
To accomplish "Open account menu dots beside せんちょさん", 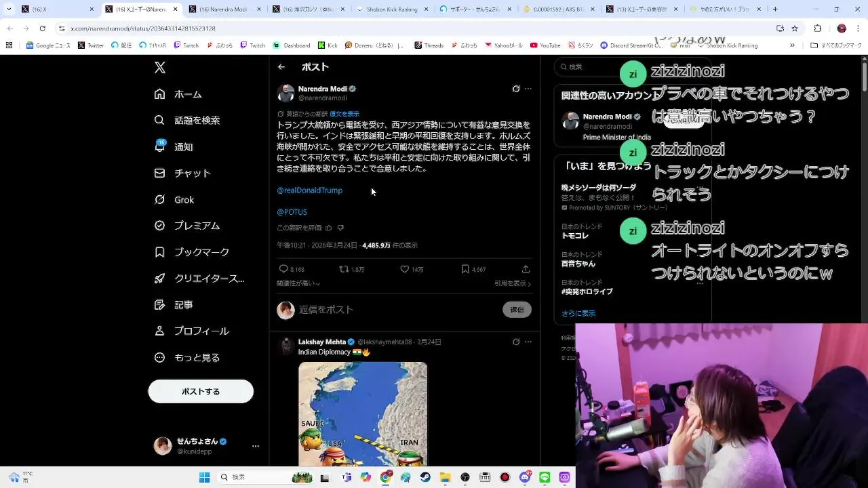I will [x=256, y=446].
